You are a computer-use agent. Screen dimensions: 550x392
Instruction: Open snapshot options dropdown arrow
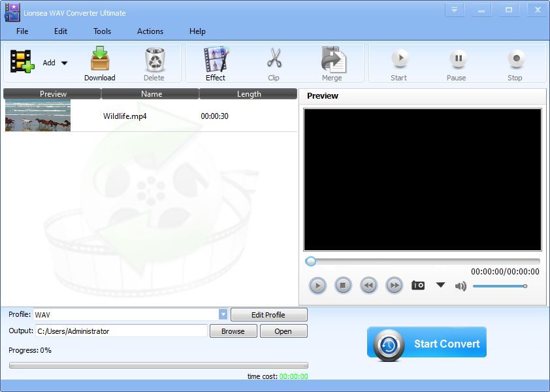point(440,285)
